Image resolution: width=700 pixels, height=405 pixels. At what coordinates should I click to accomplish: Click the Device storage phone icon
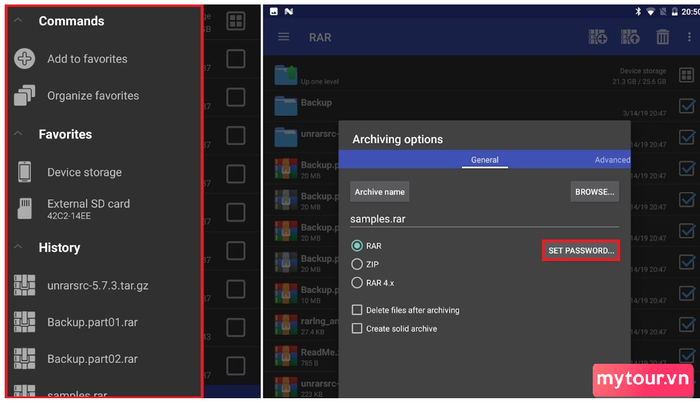pos(25,172)
